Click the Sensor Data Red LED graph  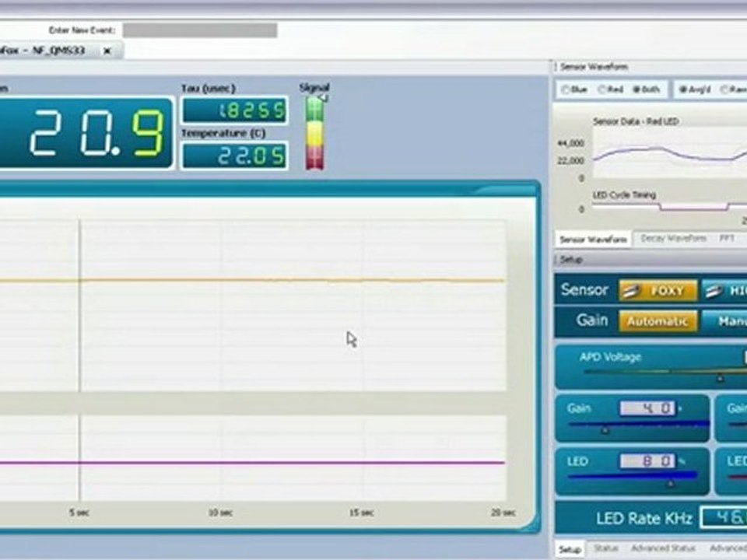point(669,152)
